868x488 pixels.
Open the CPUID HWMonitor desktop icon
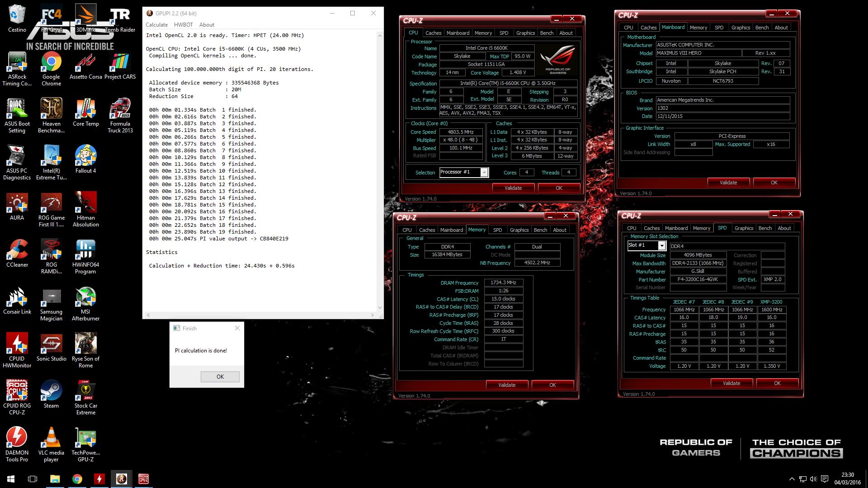point(17,351)
